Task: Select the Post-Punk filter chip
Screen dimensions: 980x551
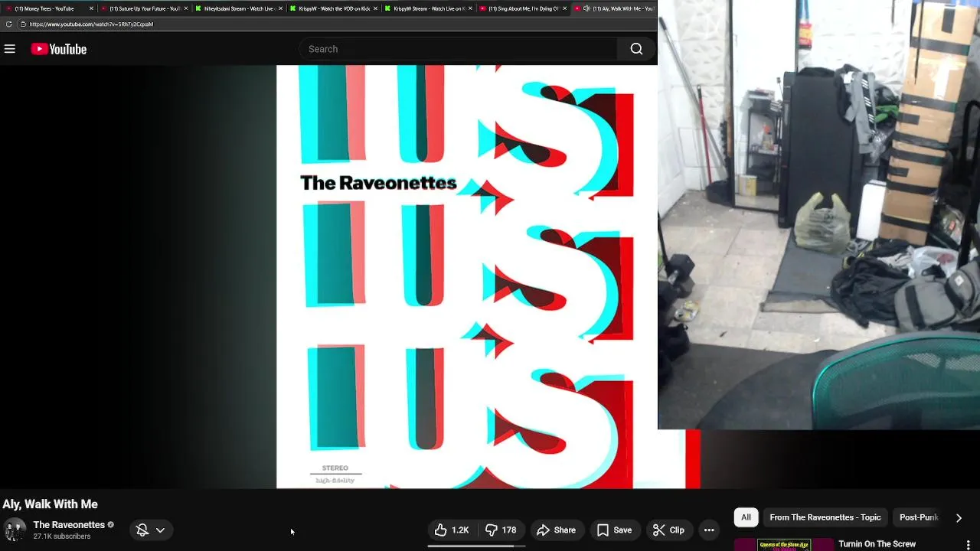Action: pyautogui.click(x=919, y=517)
